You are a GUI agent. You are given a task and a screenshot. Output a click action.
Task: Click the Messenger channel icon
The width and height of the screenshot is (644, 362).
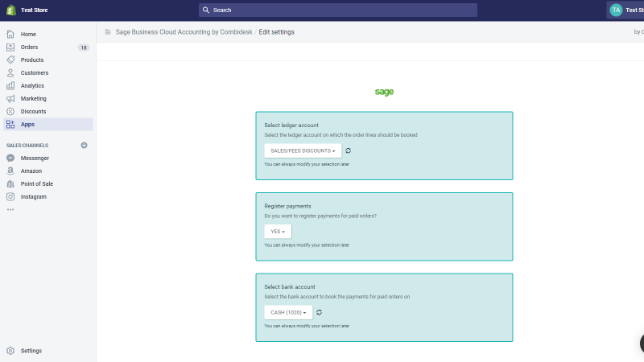point(10,158)
